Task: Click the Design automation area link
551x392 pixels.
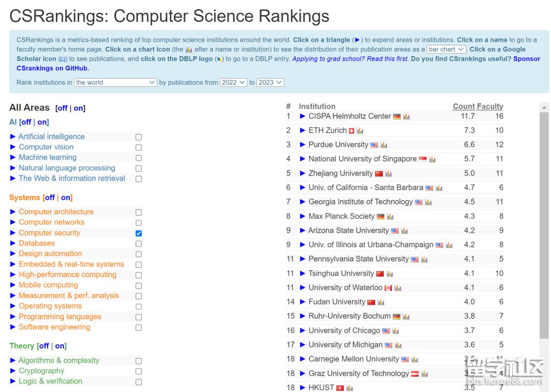Action: point(50,254)
